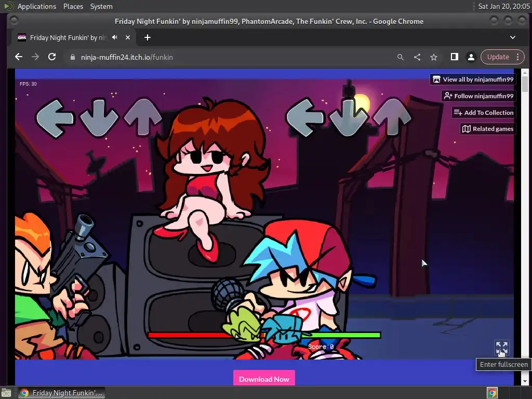This screenshot has width=532, height=399.
Task: Open the Applications menu
Action: pyautogui.click(x=37, y=6)
